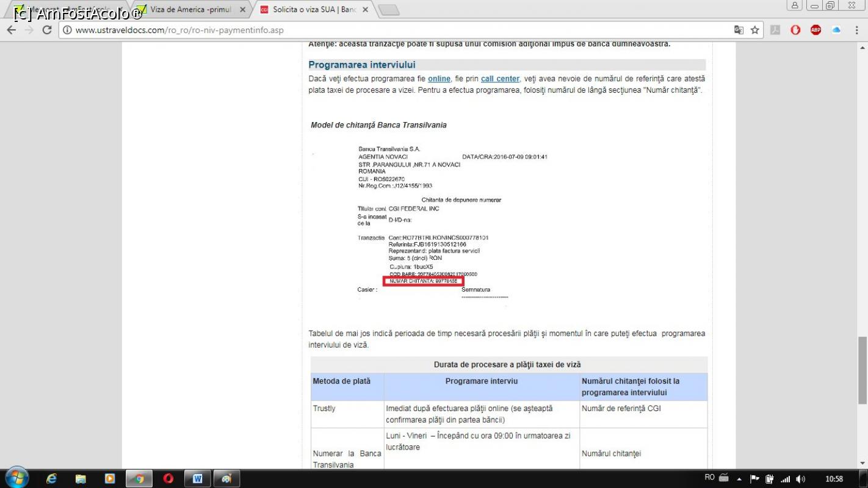The height and width of the screenshot is (488, 868).
Task: Open the network signal icon in tray
Action: [786, 479]
